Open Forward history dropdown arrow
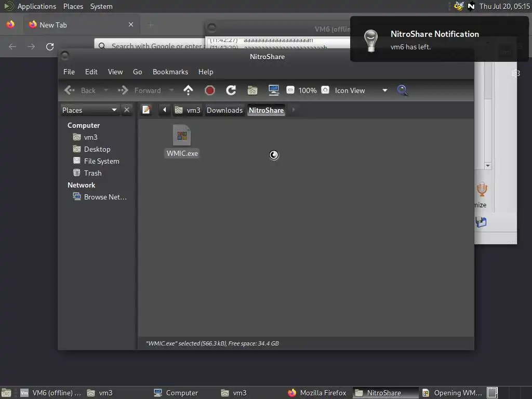 pyautogui.click(x=171, y=90)
